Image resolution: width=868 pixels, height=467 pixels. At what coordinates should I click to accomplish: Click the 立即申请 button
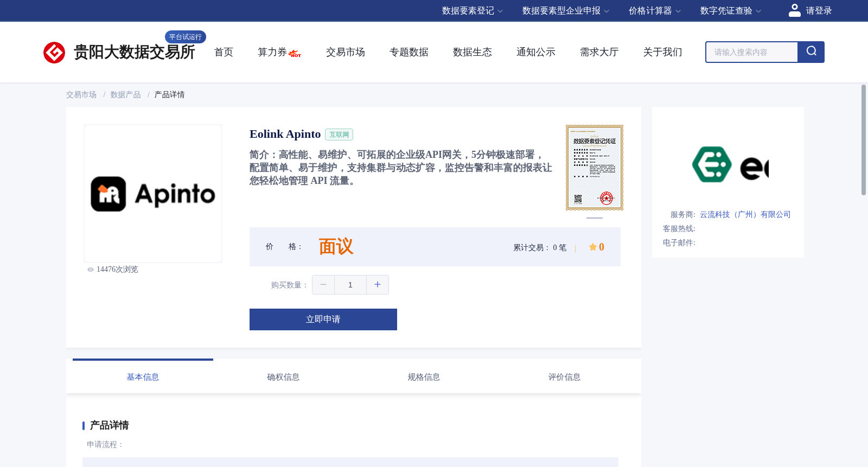point(323,319)
